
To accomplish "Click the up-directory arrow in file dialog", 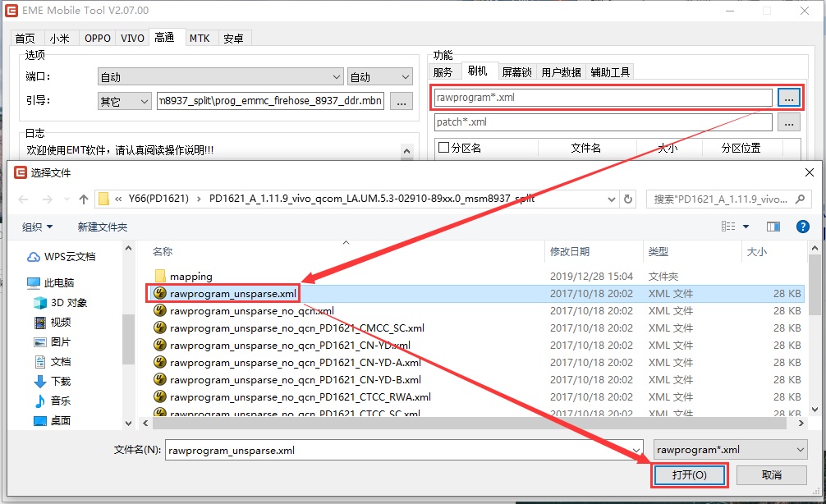I will pyautogui.click(x=84, y=199).
